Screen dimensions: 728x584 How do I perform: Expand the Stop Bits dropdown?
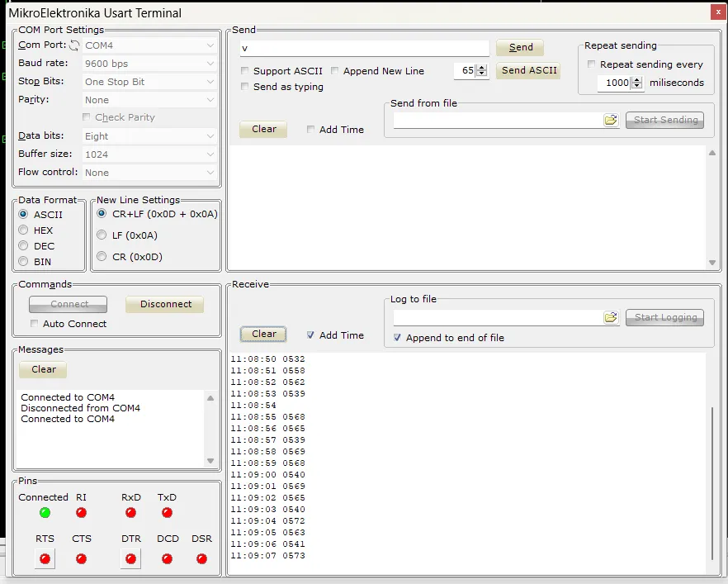[x=149, y=82]
